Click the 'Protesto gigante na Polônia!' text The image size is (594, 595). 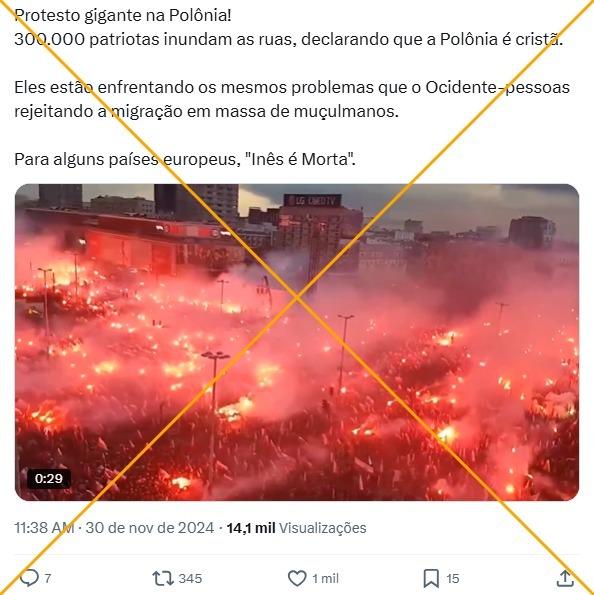(x=123, y=16)
